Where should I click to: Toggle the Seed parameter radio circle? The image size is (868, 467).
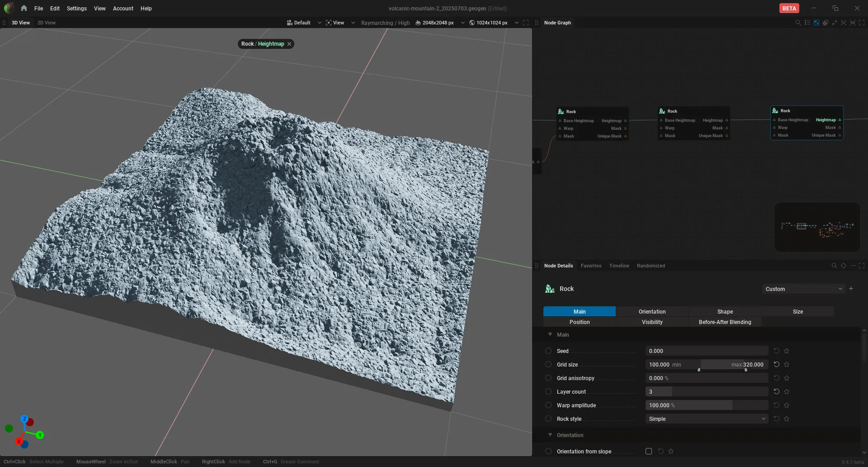click(x=548, y=351)
